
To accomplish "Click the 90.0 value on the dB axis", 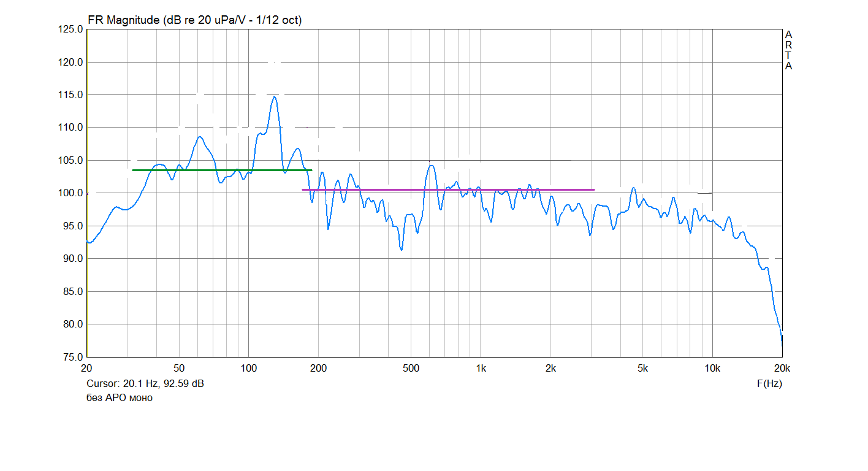I will [73, 258].
